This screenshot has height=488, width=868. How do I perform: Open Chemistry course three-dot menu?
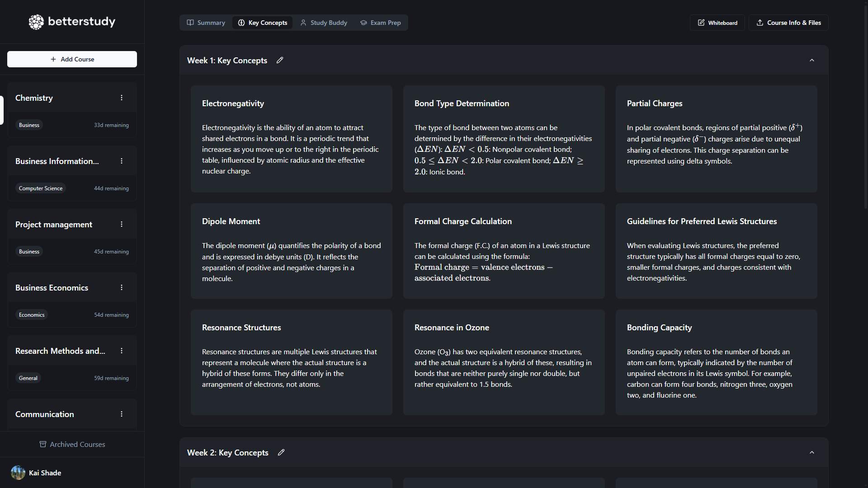point(122,98)
